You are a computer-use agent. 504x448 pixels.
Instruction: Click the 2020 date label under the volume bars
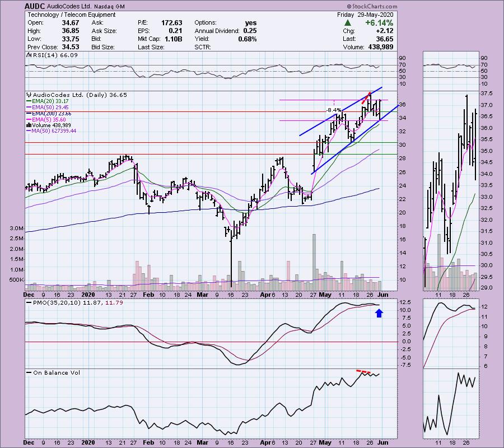point(88,295)
